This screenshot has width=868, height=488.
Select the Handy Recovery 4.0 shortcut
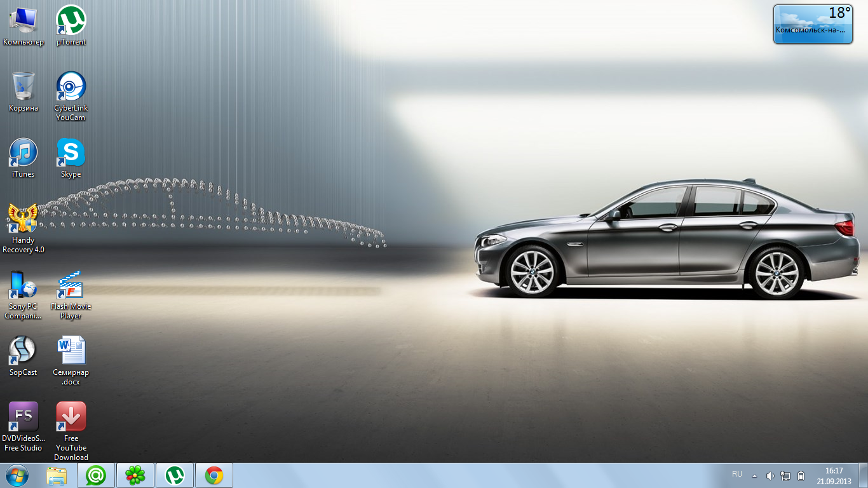point(24,229)
